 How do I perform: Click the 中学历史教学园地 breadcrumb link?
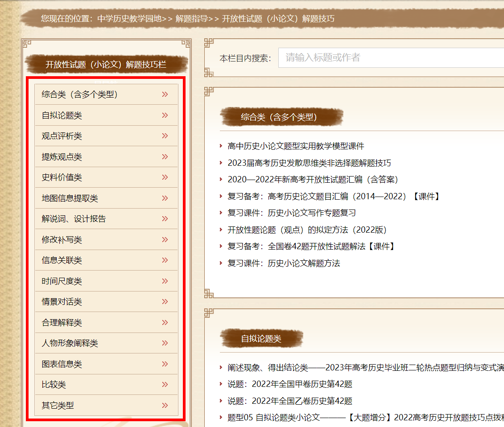129,19
